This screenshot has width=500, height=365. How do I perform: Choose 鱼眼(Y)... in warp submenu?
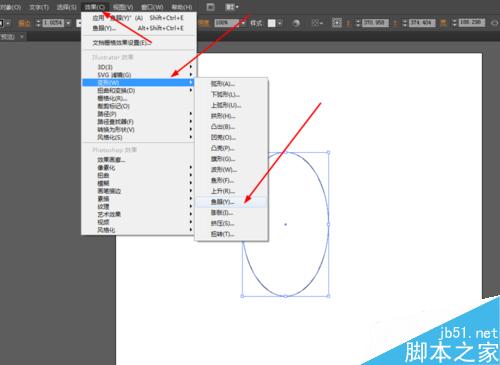[x=231, y=202]
